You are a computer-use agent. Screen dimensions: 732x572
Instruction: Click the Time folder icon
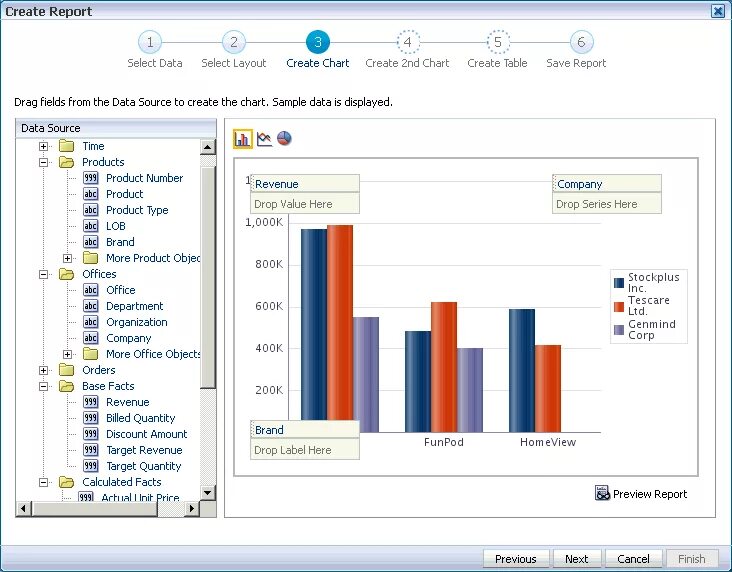[x=67, y=146]
